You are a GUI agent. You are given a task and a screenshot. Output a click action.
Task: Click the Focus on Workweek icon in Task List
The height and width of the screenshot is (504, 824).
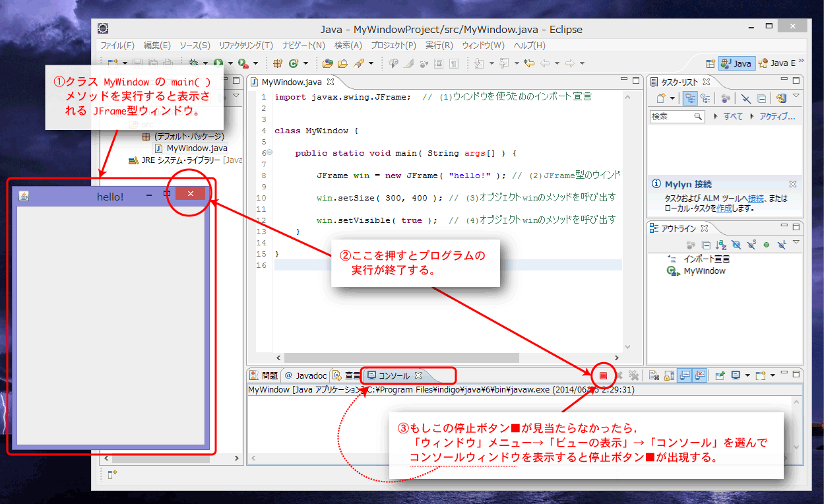[x=725, y=98]
